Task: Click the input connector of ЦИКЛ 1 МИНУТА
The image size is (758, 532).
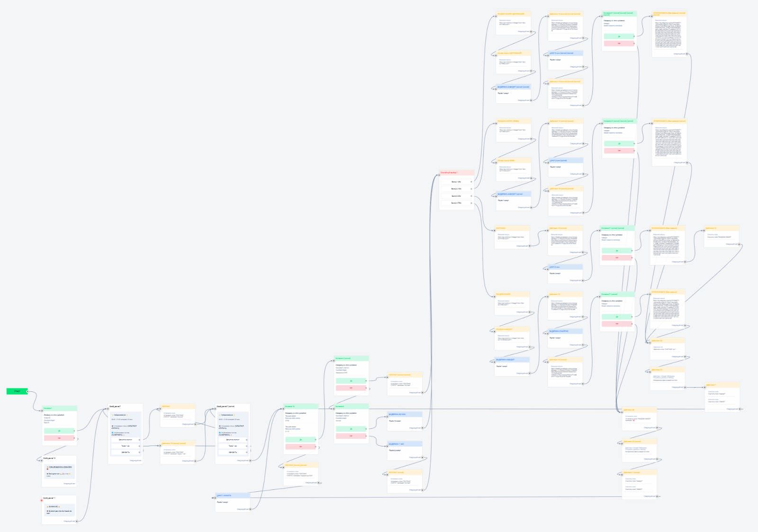Action: (214, 498)
